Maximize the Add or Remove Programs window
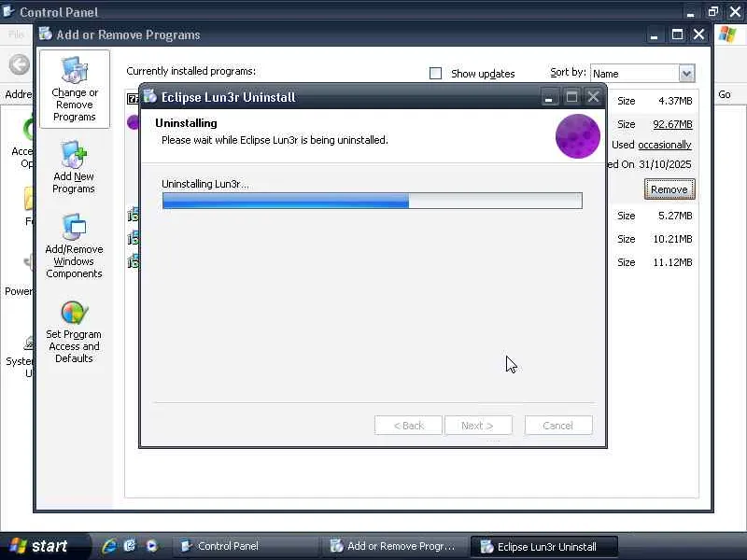Viewport: 747px width, 560px height. coord(677,35)
